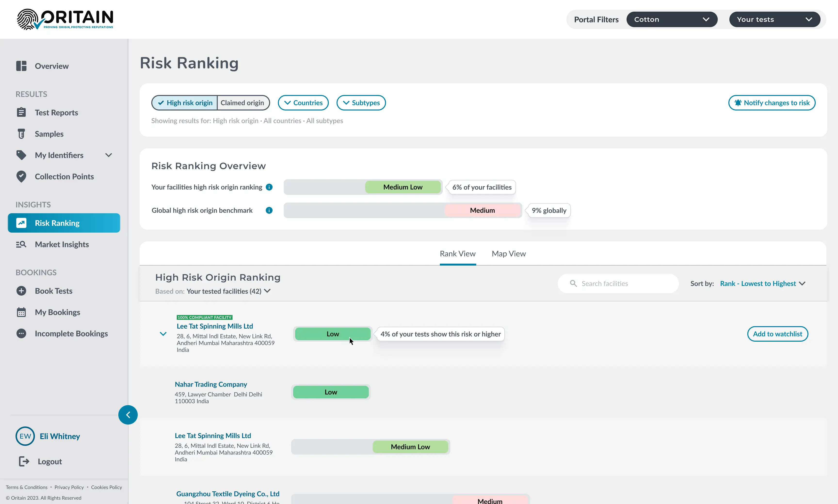The height and width of the screenshot is (504, 838).
Task: Switch to the Rank View tab
Action: pos(458,254)
